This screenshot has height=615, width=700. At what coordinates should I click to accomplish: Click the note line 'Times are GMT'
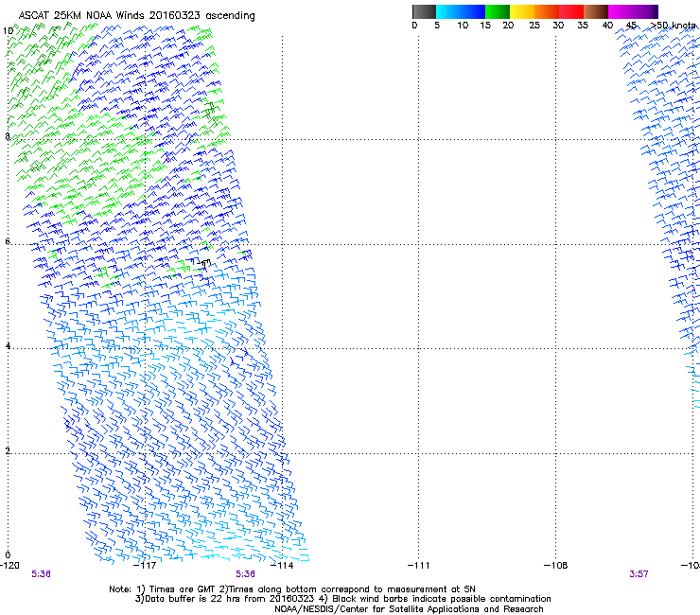click(x=182, y=589)
